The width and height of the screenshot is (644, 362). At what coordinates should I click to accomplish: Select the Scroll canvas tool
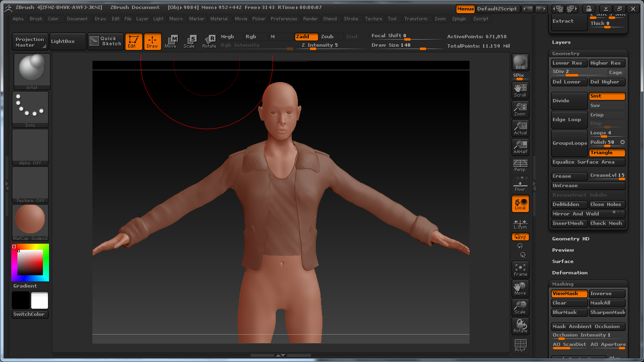tap(520, 90)
